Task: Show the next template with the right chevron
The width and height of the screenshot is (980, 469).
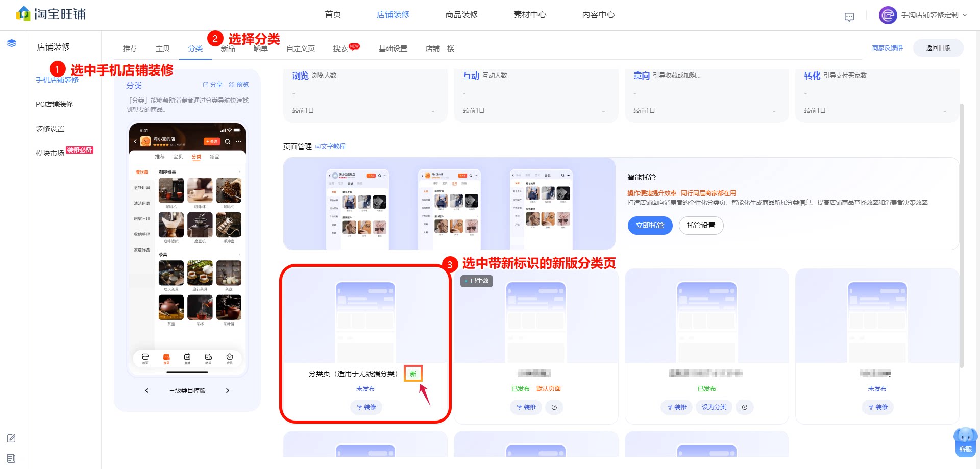Action: (228, 390)
